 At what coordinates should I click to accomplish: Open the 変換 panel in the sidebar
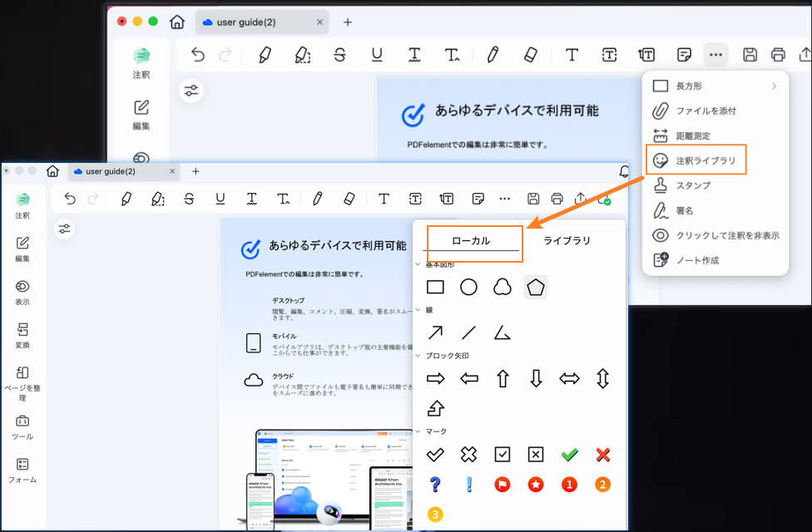pyautogui.click(x=22, y=336)
